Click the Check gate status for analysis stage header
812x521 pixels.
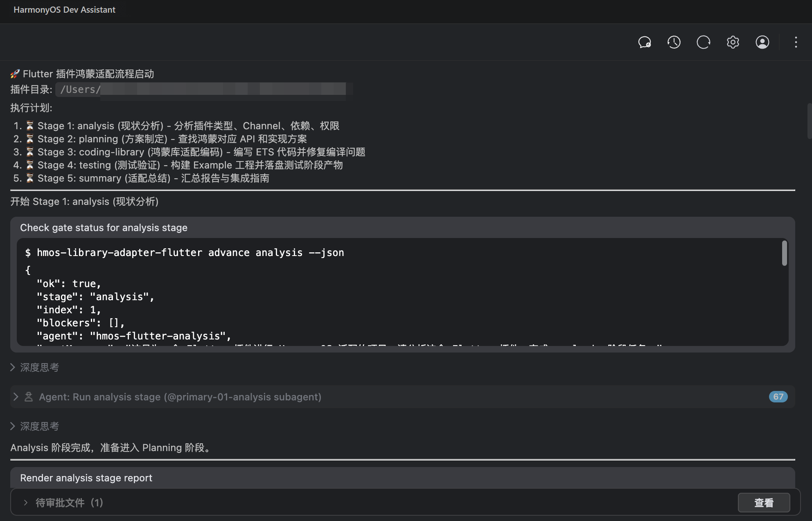pos(104,228)
